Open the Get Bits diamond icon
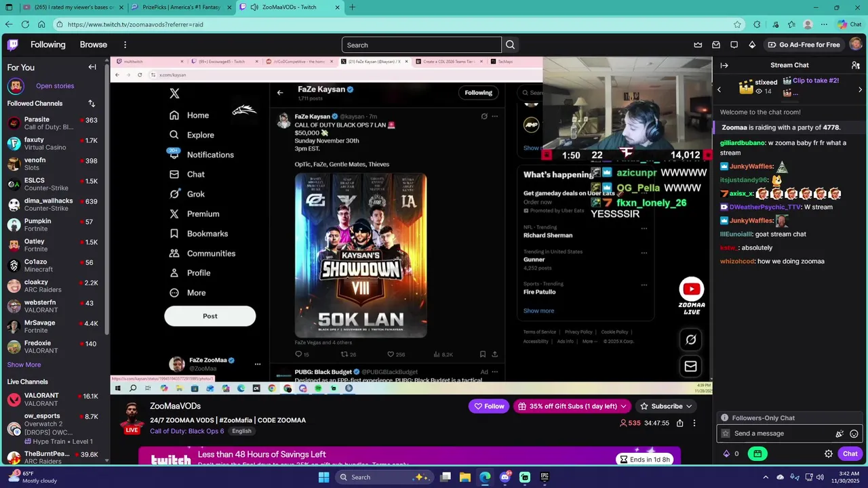Screen dimensions: 868x488 click(752, 45)
